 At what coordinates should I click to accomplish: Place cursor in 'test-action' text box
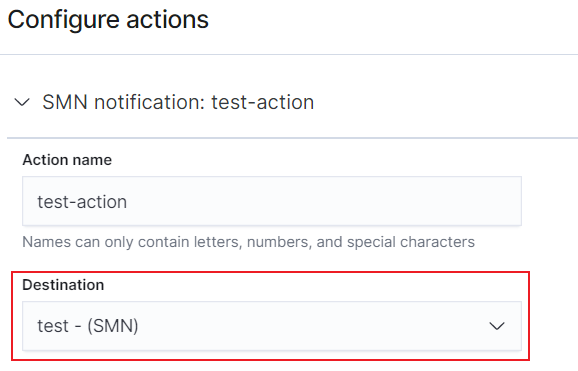272,201
